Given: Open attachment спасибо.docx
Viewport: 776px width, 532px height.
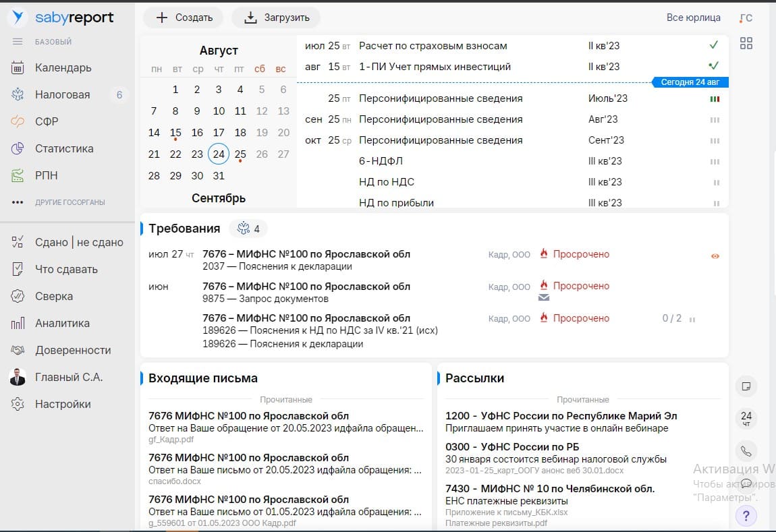Looking at the screenshot, I should click(x=175, y=481).
